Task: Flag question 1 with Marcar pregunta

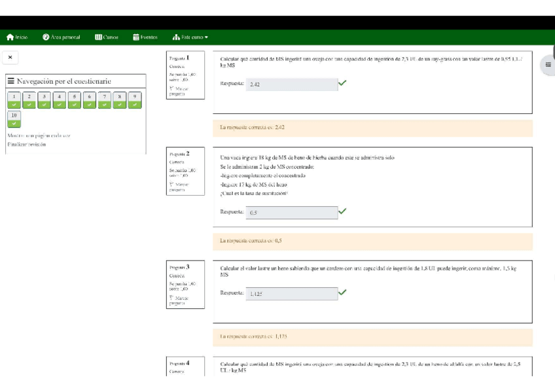Action: [179, 91]
